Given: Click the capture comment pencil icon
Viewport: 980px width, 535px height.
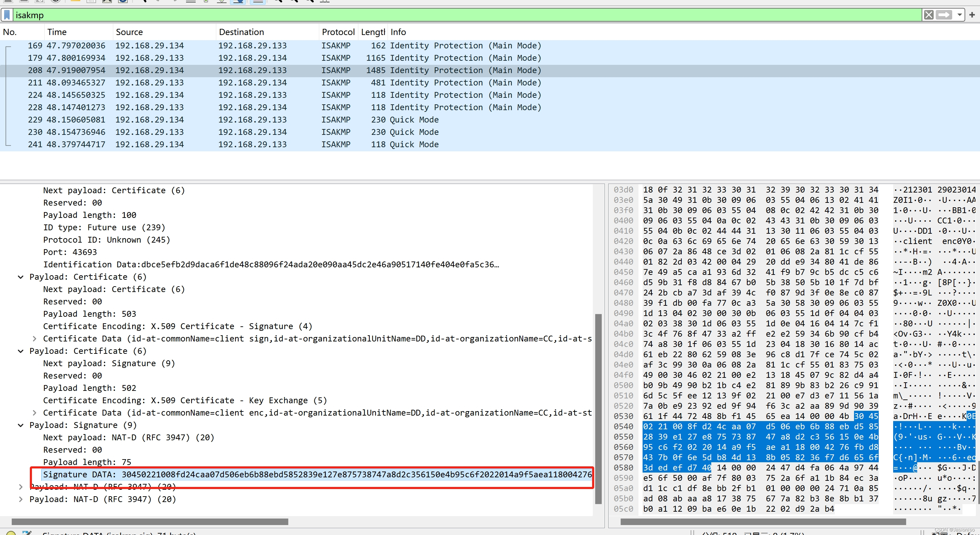Looking at the screenshot, I should (x=27, y=533).
